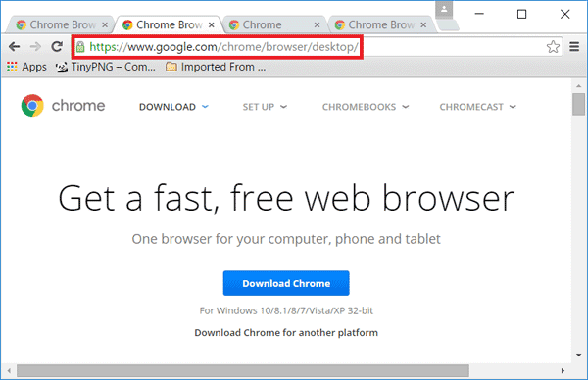This screenshot has width=588, height=380.
Task: Click the browser back arrow
Action: pos(15,47)
